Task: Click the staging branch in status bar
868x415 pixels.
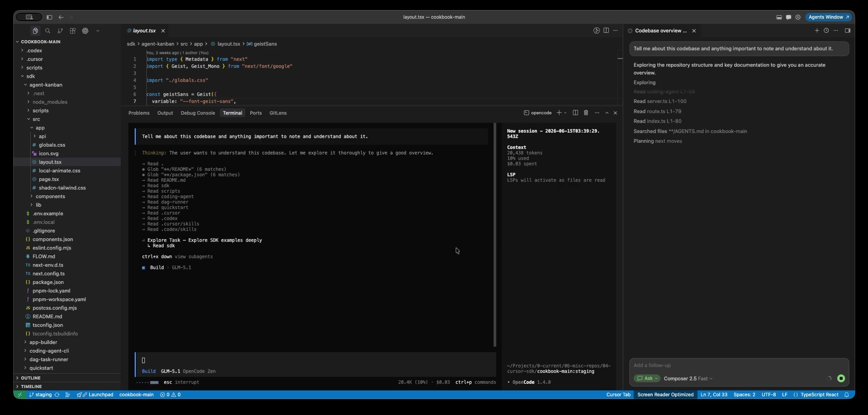Action: coord(40,395)
